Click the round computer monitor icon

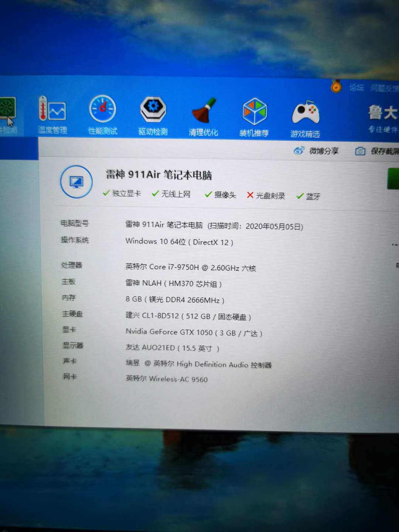pyautogui.click(x=76, y=182)
